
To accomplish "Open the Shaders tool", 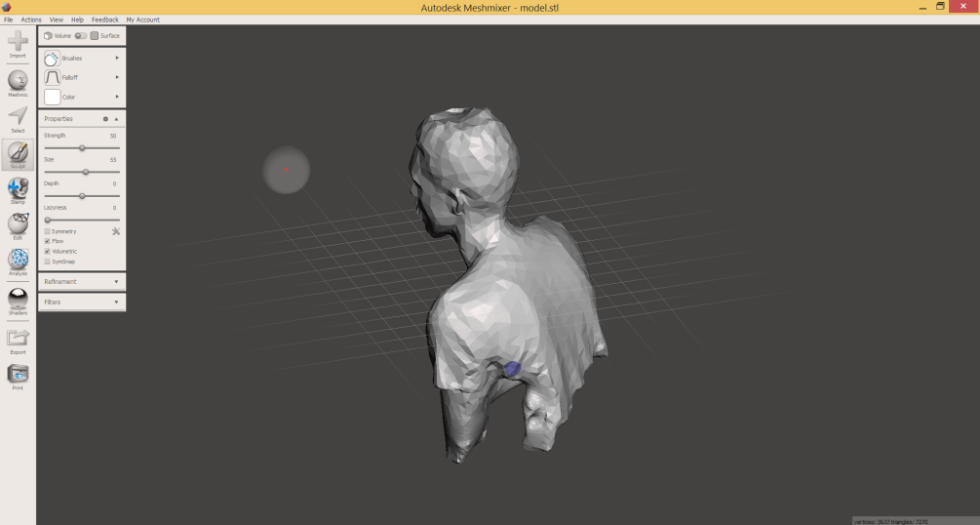I will (18, 300).
